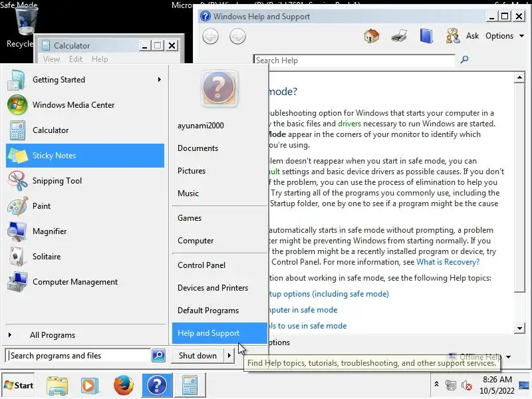Launch Firefox from the taskbar
Image resolution: width=532 pixels, height=399 pixels.
124,385
